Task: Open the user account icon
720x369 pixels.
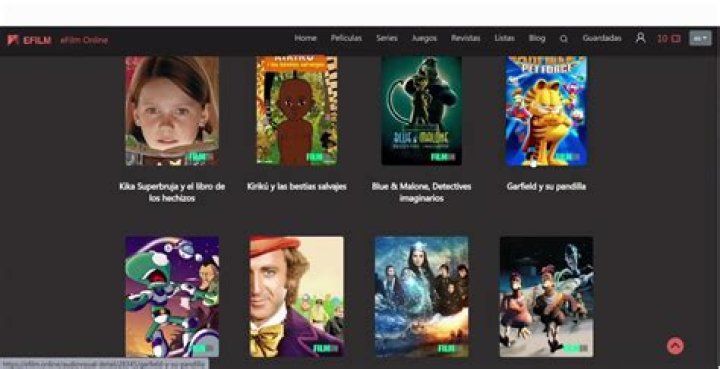Action: [640, 38]
